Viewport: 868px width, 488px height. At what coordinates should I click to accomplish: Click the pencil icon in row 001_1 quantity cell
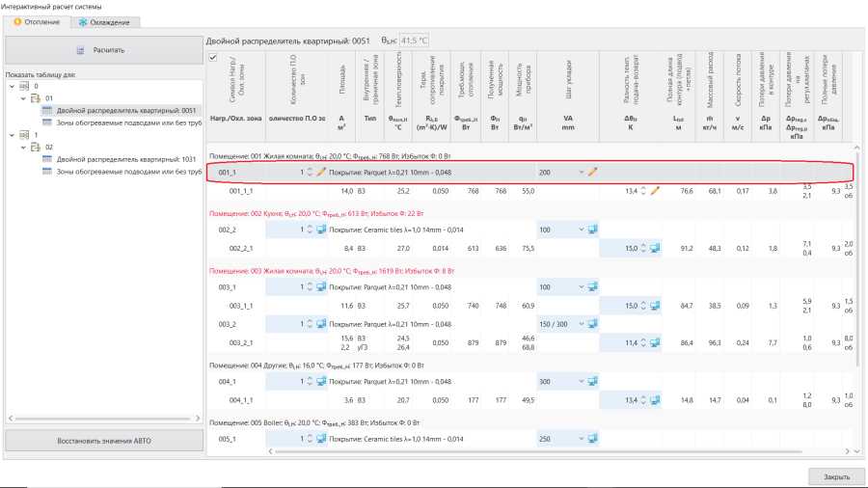click(321, 172)
